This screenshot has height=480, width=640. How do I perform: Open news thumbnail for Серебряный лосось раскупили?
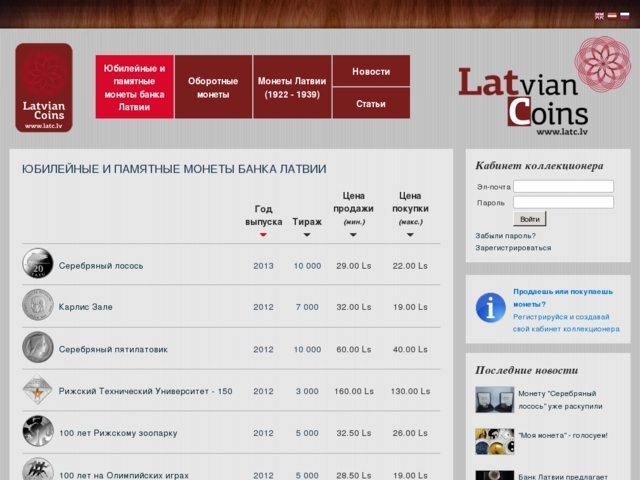(x=495, y=400)
